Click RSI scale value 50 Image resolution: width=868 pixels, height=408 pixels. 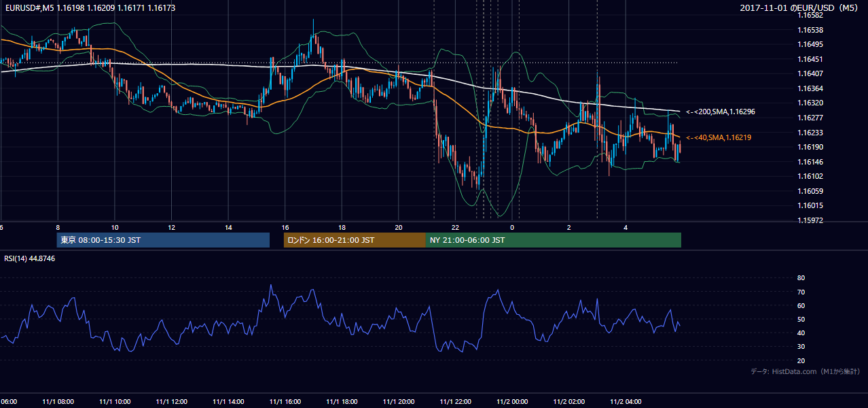[x=801, y=320]
